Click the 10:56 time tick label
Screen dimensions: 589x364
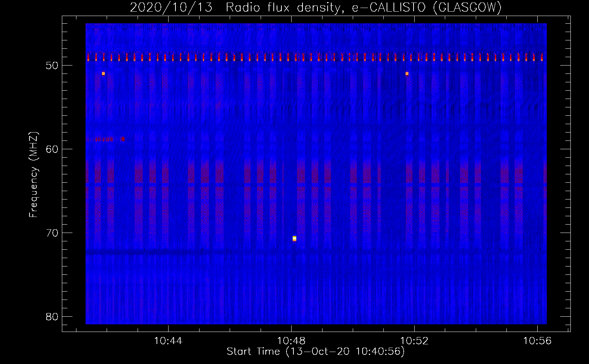click(537, 341)
